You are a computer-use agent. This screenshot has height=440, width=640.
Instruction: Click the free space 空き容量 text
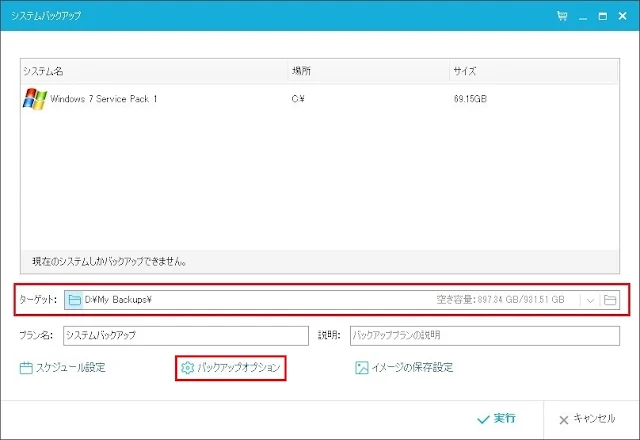500,300
